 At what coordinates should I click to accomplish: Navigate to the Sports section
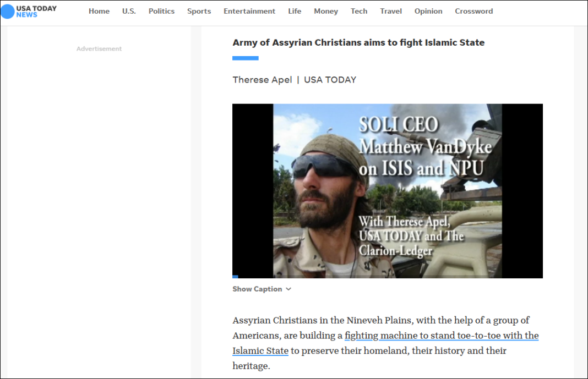199,12
